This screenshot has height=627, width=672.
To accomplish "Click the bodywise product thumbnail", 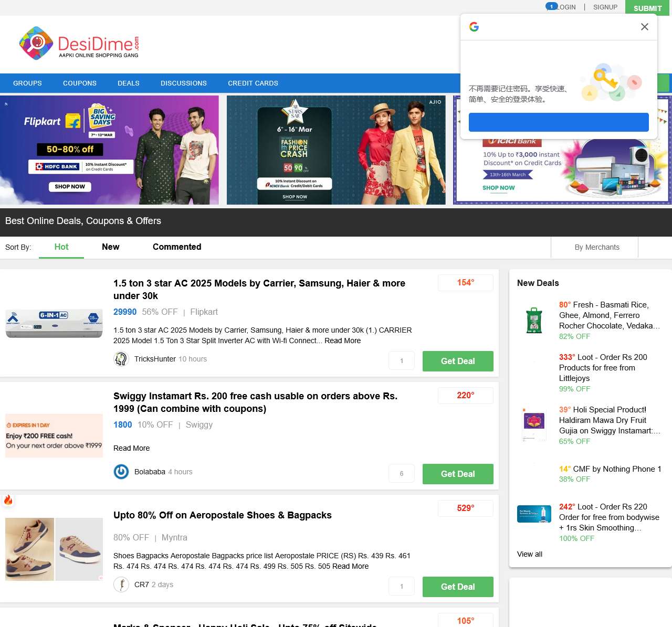I will pos(534,514).
